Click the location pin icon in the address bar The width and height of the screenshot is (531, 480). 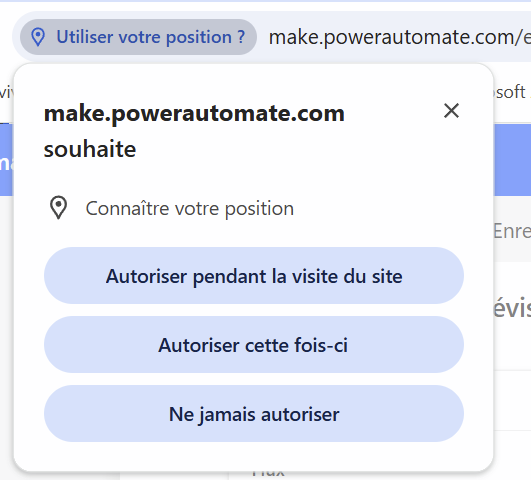[38, 37]
